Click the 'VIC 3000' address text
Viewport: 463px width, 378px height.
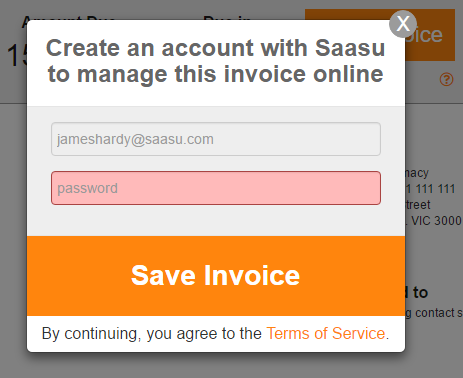click(436, 221)
